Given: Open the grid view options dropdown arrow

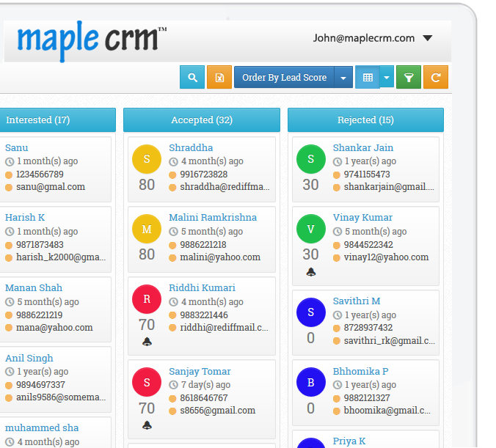Looking at the screenshot, I should click(x=387, y=77).
